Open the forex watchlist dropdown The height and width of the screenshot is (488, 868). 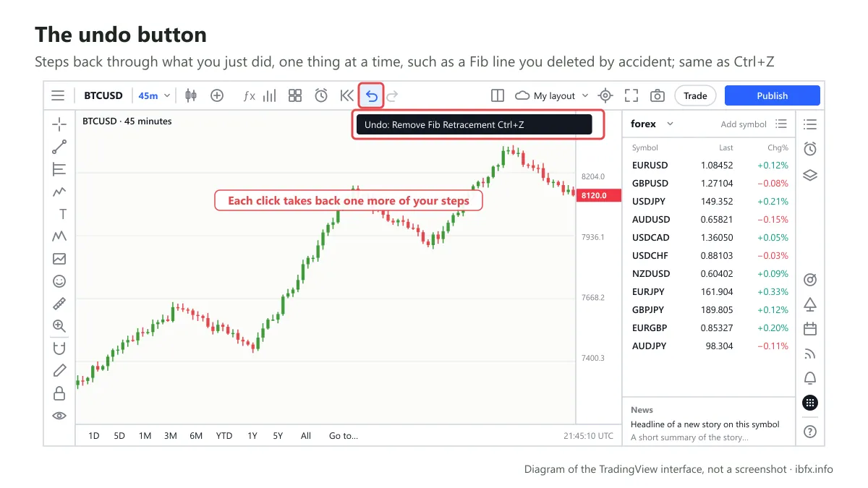652,124
